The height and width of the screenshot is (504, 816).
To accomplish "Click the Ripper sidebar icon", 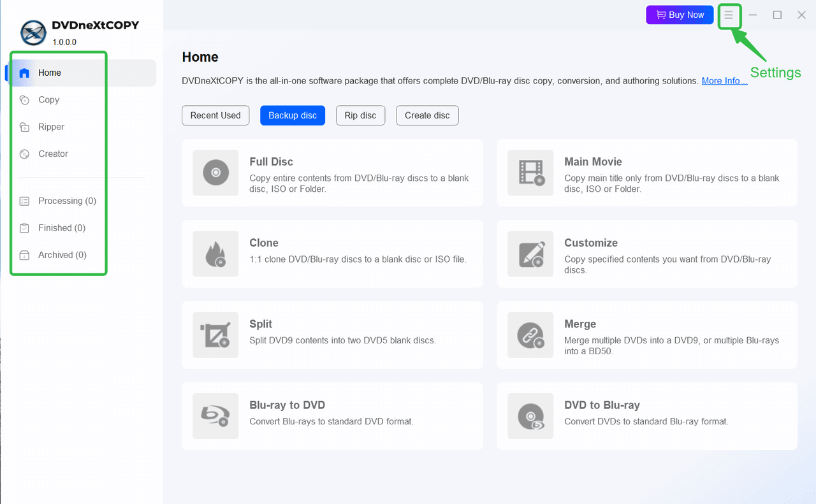I will pos(24,127).
